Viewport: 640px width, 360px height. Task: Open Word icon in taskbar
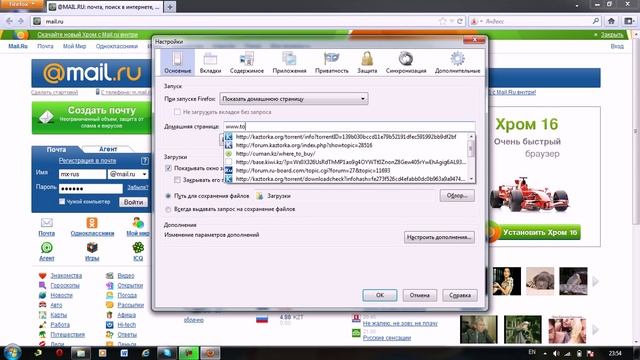coord(124,353)
